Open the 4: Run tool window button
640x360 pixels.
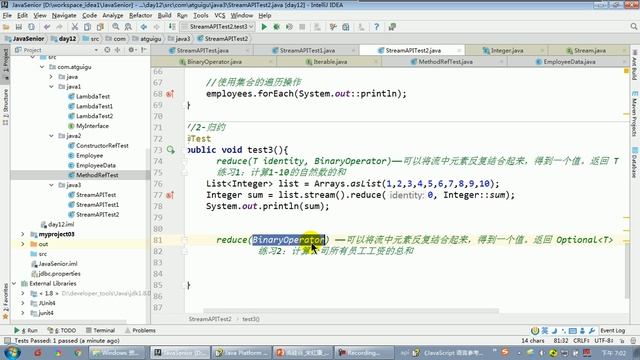pos(26,330)
